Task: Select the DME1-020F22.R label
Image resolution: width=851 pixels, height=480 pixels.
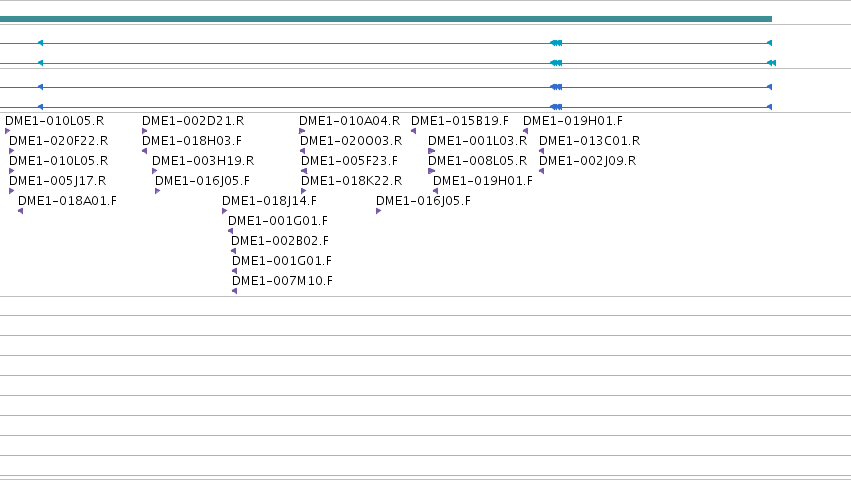Action: (x=59, y=141)
